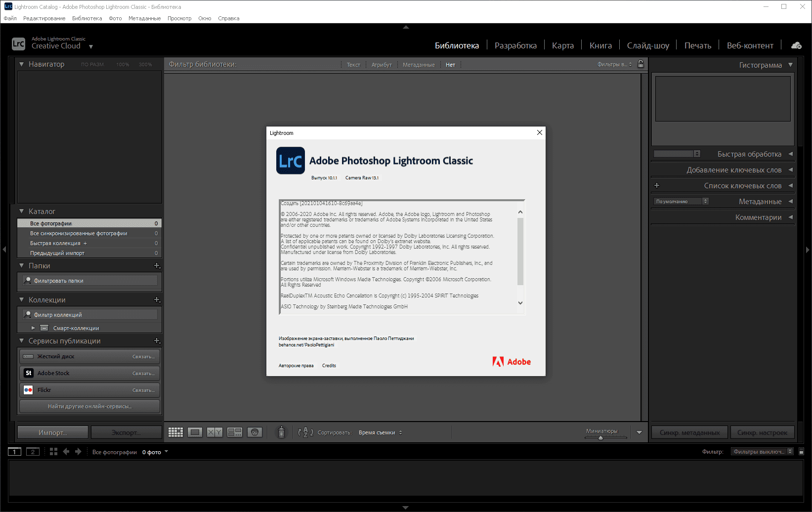The height and width of the screenshot is (512, 812).
Task: Click the Фильтровать папки search field
Action: coord(90,281)
